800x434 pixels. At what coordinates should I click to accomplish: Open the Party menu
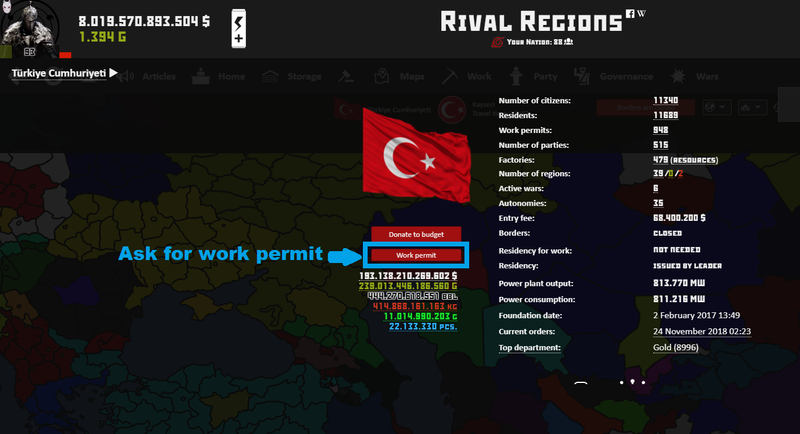[x=545, y=76]
